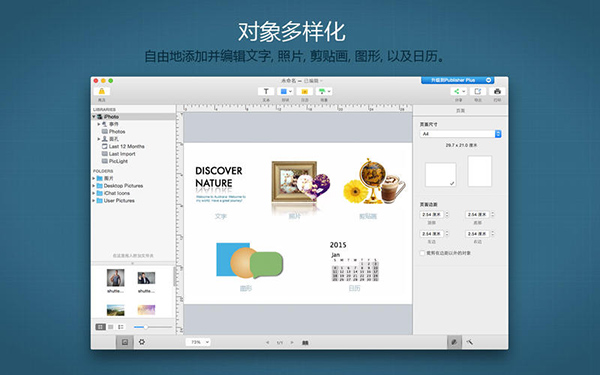Select the gold picture frame on canvas
Image resolution: width=600 pixels, height=375 pixels.
tap(294, 181)
